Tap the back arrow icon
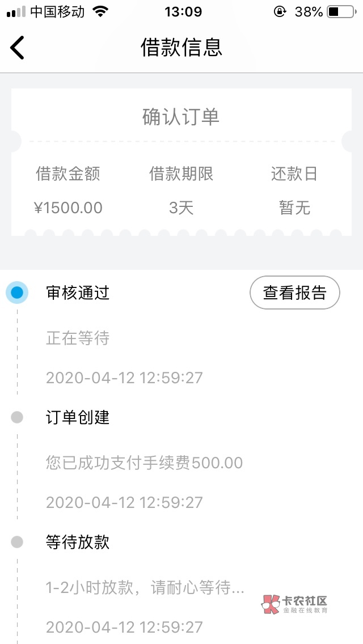Screen dimensions: 363x644 pyautogui.click(x=18, y=48)
